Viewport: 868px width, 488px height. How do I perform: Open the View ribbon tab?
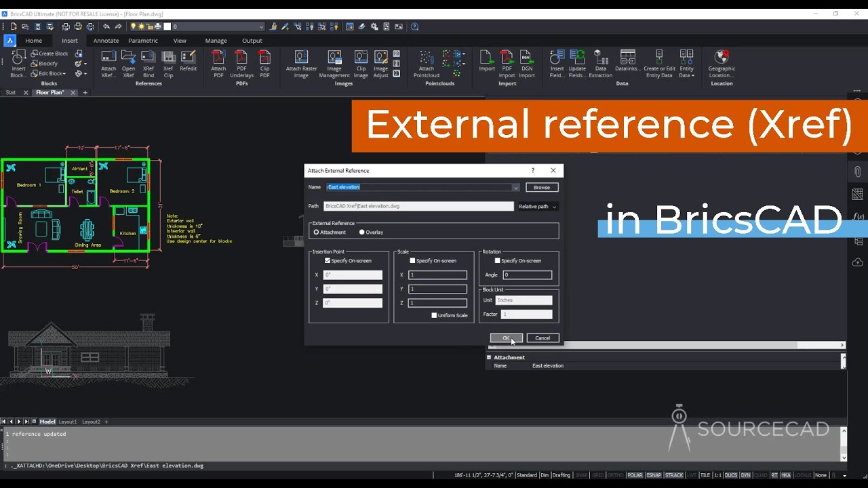[x=180, y=41]
